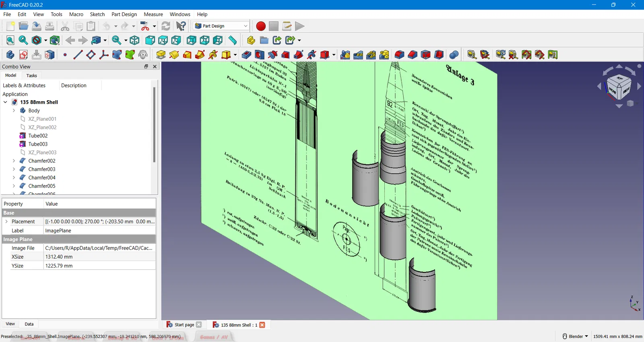This screenshot has height=342, width=644.
Task: Toggle floating for the Combo View panel
Action: tap(146, 66)
